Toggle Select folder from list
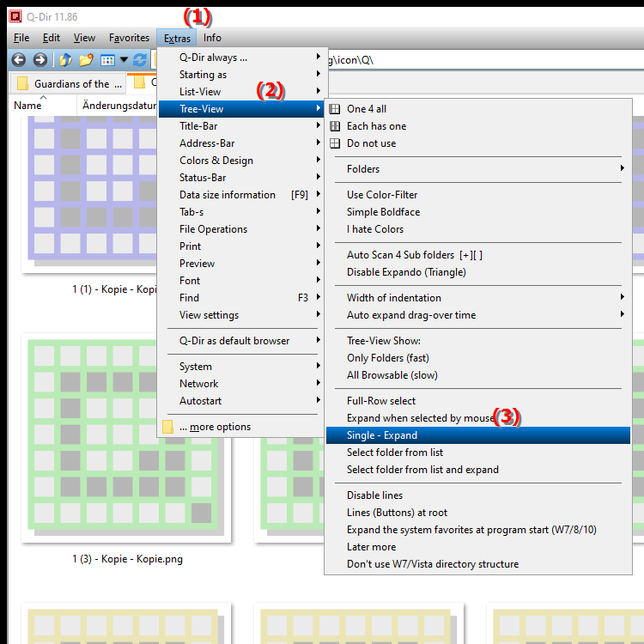Image resolution: width=644 pixels, height=644 pixels. point(478,453)
